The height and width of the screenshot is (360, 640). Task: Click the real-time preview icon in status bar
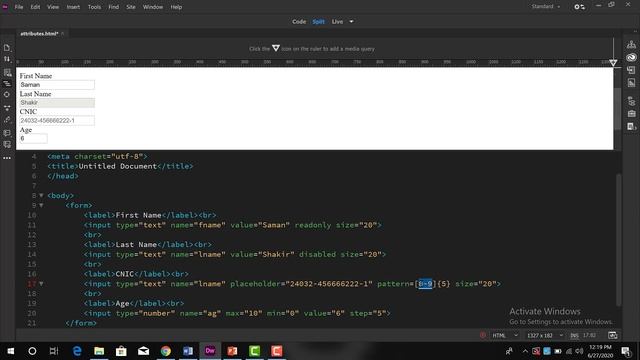[x=613, y=335]
